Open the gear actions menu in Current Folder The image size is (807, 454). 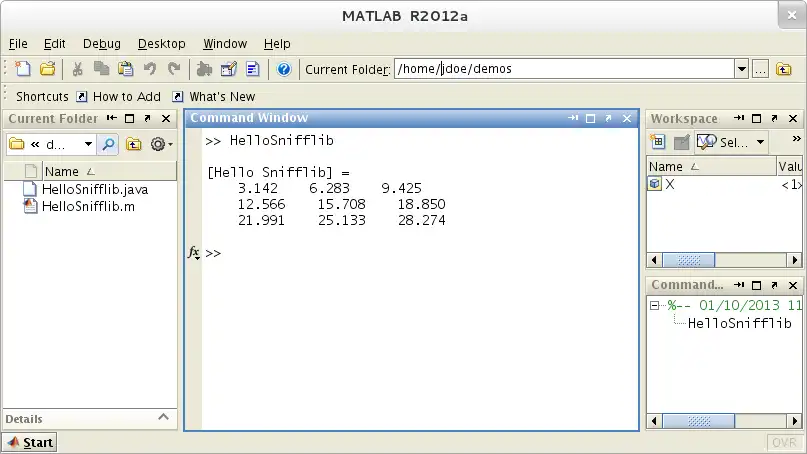coord(161,144)
